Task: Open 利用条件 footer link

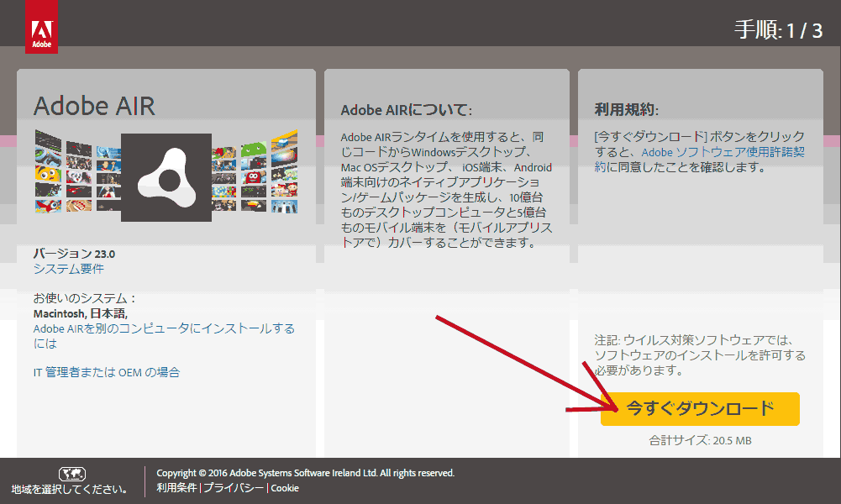Action: pos(176,488)
